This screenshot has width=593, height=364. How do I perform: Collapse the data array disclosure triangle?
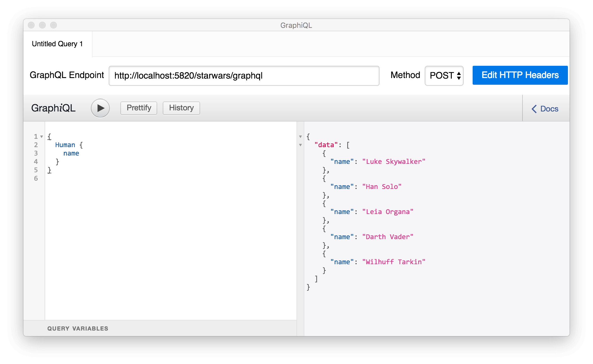(x=300, y=145)
